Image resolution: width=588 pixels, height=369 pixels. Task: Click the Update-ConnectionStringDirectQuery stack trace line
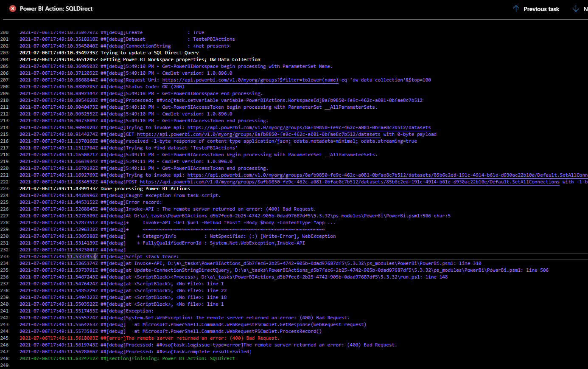pos(284,270)
